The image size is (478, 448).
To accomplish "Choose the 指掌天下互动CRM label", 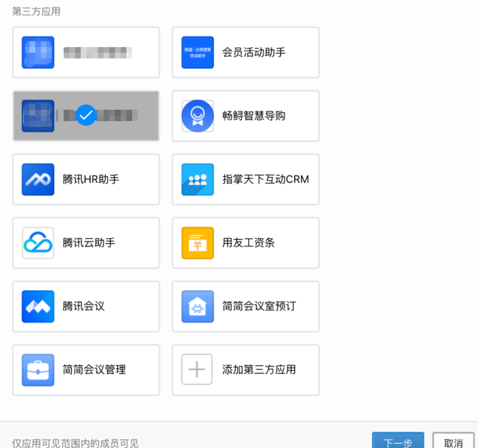I will 266,179.
